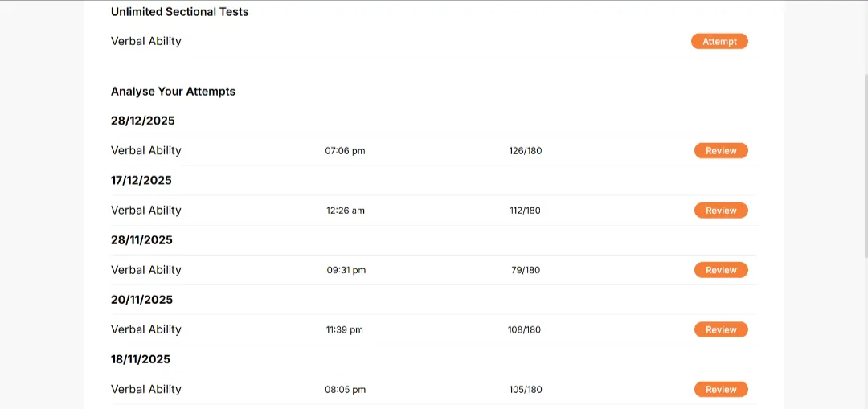
Task: Click Verbal Ability label under Unlimited Sectional Tests
Action: 145,41
